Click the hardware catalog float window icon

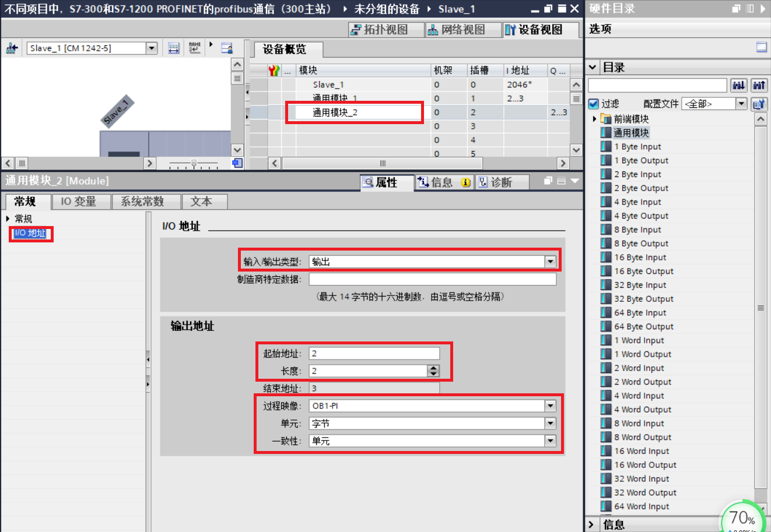click(736, 9)
